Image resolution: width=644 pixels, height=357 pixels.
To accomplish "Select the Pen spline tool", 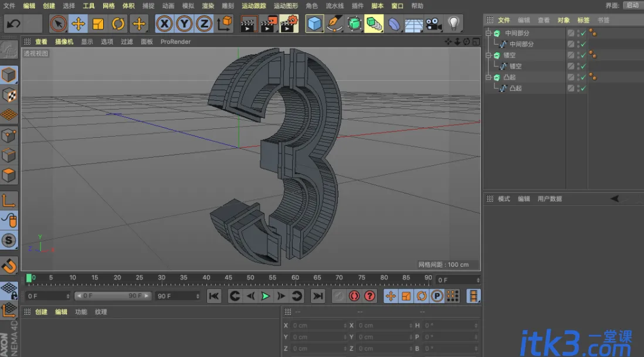I will click(x=334, y=24).
